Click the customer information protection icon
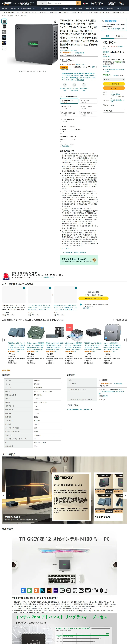 coord(84,85)
